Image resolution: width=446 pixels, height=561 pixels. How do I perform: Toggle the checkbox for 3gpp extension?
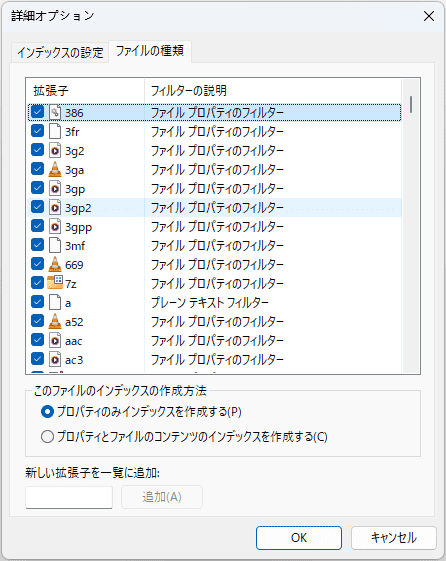38,226
